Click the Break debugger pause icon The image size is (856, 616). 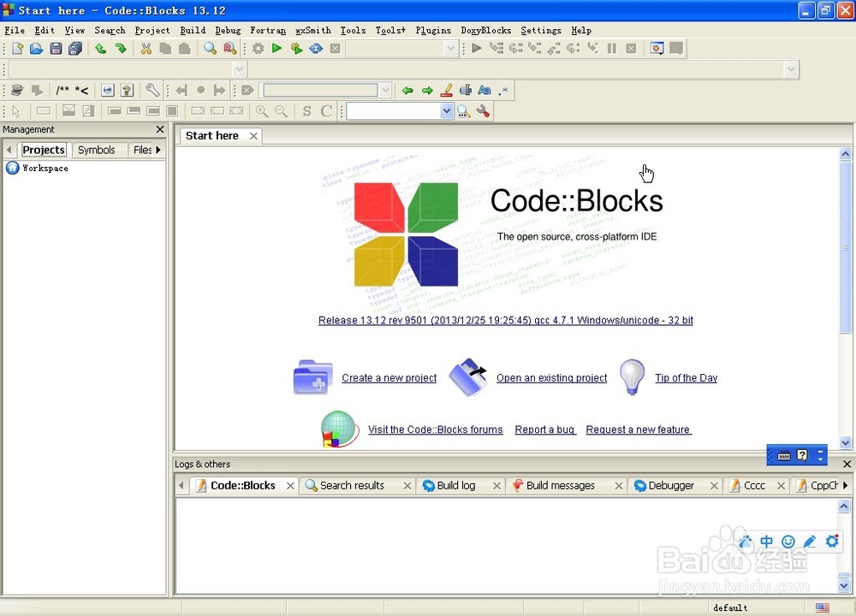pos(612,49)
